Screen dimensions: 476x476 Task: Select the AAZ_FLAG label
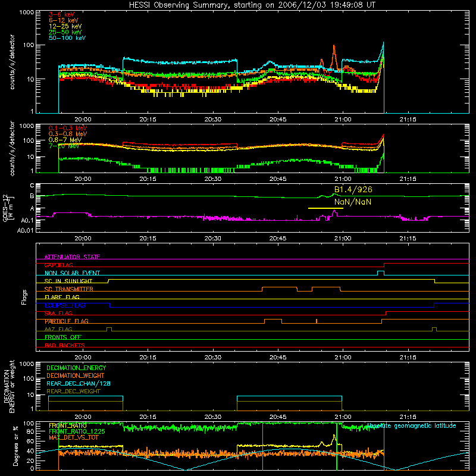click(x=58, y=330)
